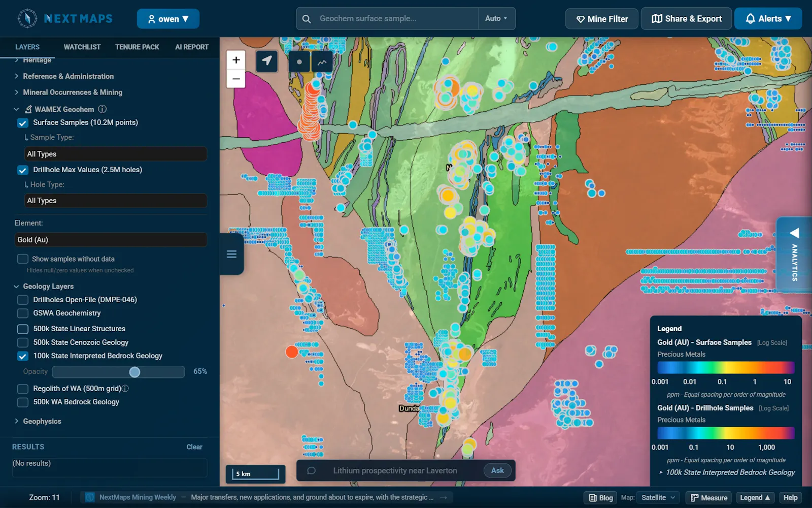Click Ask to submit AI prompt
The height and width of the screenshot is (508, 812).
pyautogui.click(x=497, y=470)
